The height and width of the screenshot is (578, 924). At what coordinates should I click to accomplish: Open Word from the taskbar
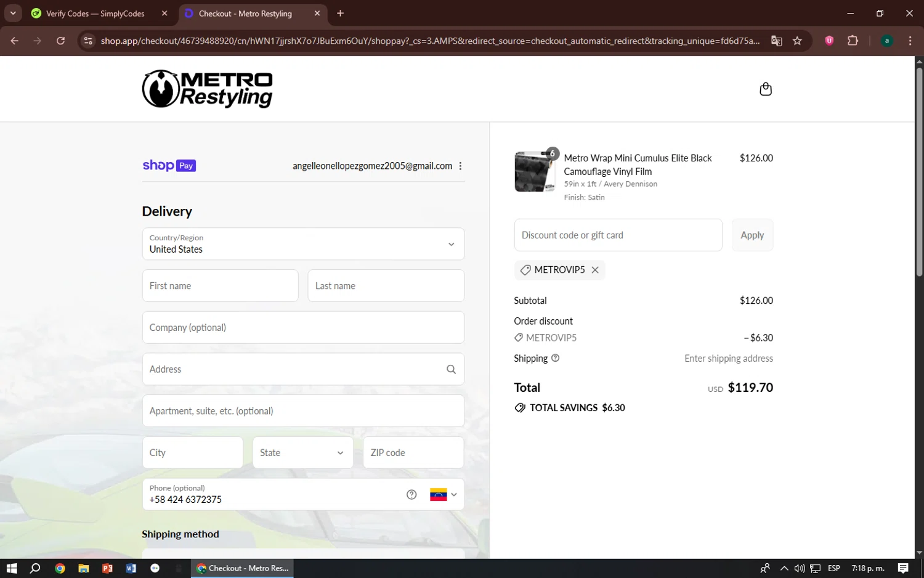(x=131, y=568)
